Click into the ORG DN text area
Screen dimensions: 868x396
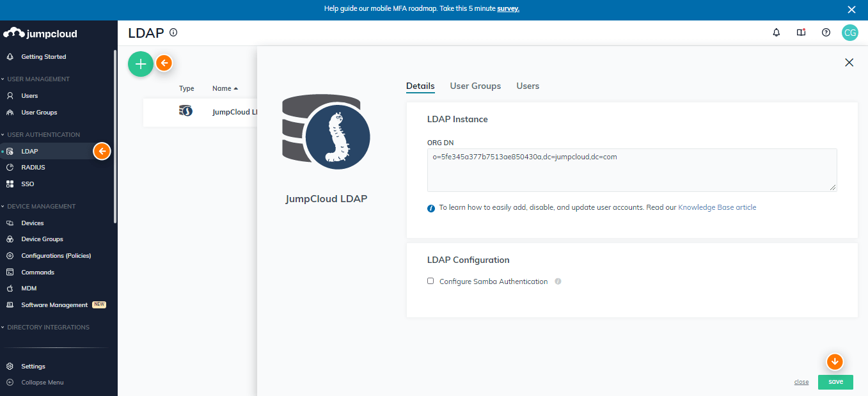tap(632, 170)
